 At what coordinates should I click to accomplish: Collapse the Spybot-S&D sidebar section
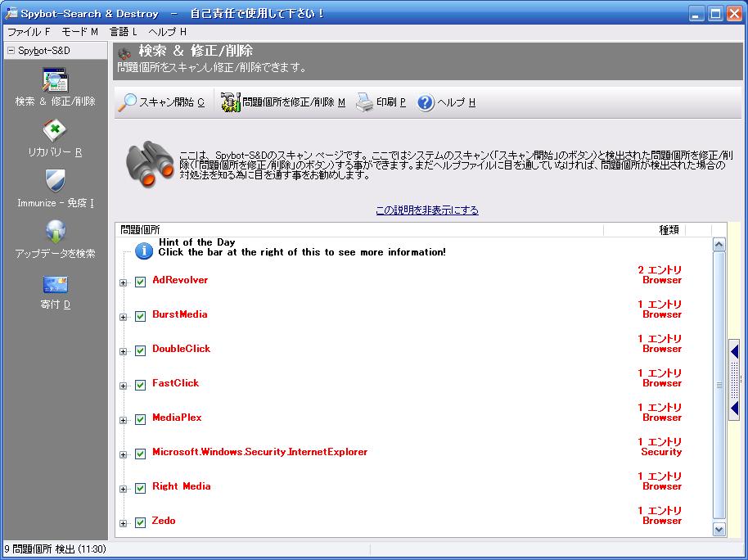[x=11, y=51]
